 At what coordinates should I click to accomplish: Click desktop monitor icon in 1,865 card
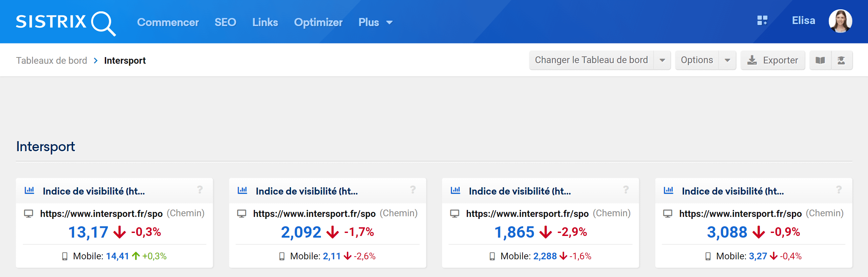[455, 214]
